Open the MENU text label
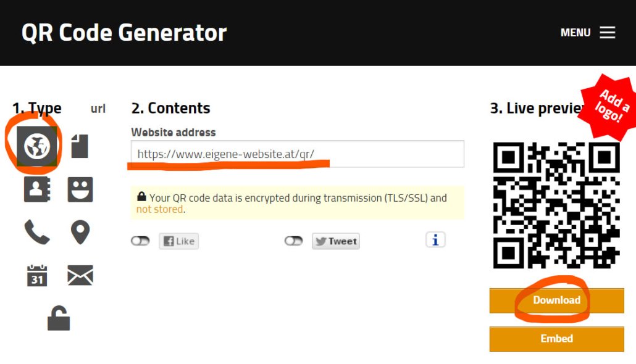The height and width of the screenshot is (364, 636). [x=575, y=33]
